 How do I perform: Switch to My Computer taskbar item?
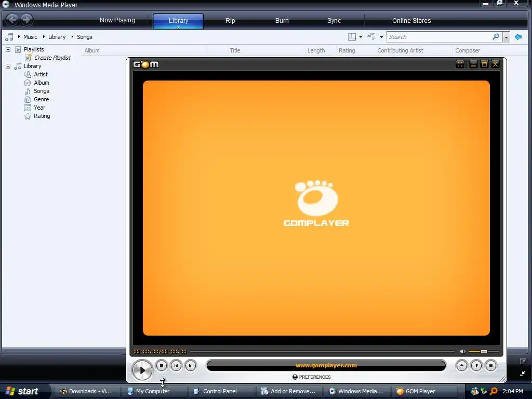(x=153, y=391)
